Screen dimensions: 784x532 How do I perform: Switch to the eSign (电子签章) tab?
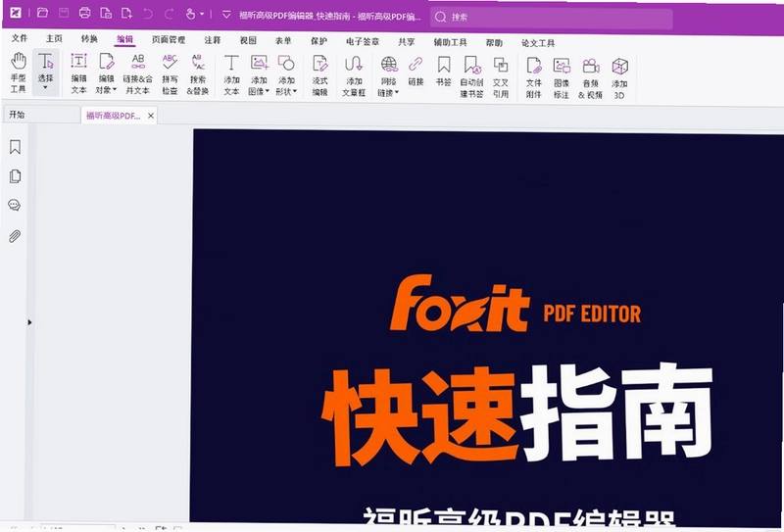coord(363,41)
